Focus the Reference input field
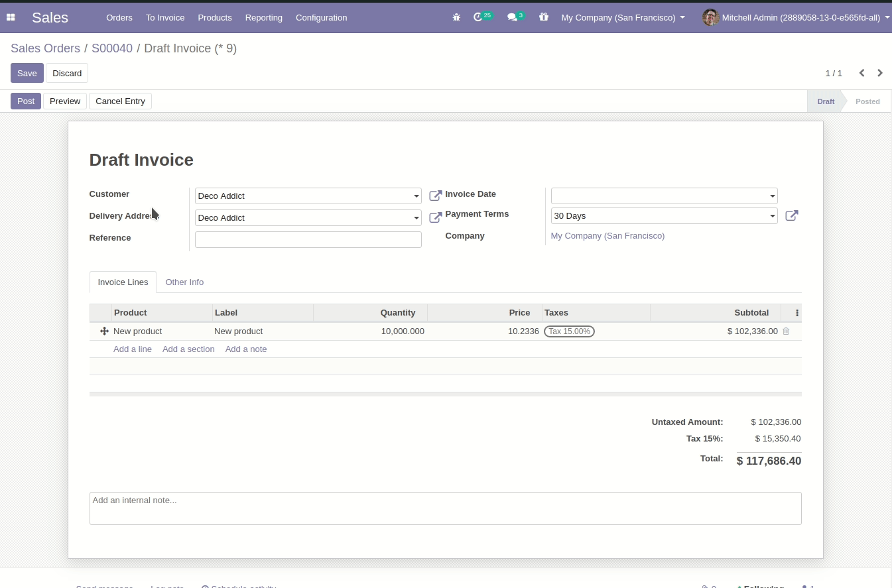The height and width of the screenshot is (588, 892). (x=308, y=239)
